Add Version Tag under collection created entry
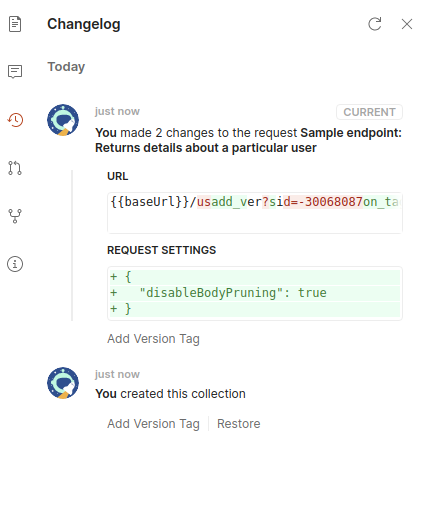Image resolution: width=427 pixels, height=522 pixels. (153, 424)
